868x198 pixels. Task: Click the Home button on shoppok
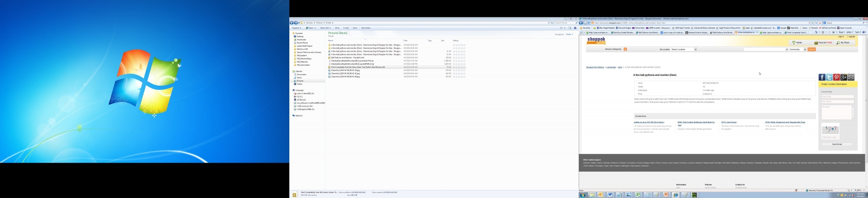pos(797,43)
